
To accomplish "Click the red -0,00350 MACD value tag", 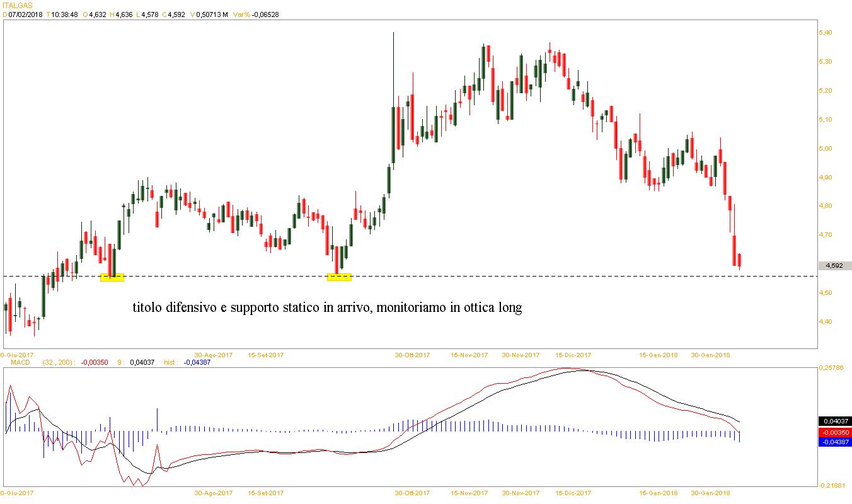I will click(x=834, y=433).
